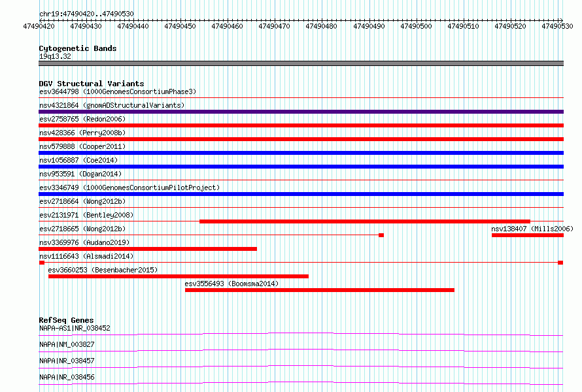Click gene label NAPA|NM_003827
Image resolution: width=582 pixels, height=392 pixels.
pos(67,344)
